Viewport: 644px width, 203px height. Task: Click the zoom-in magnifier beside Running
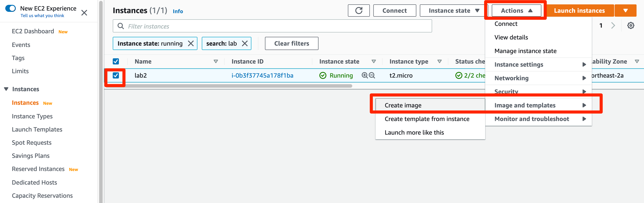pos(365,75)
